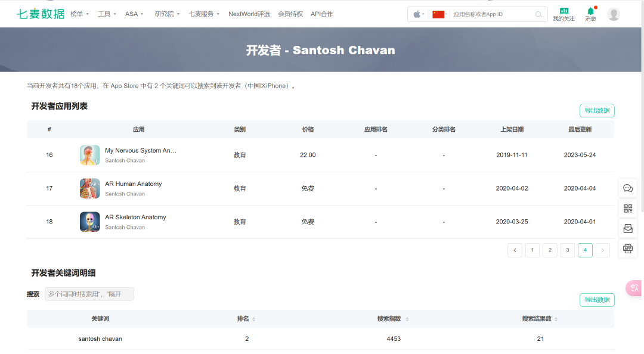Expand the 工具 menu
Viewport: 644px width, 354px height.
click(107, 14)
